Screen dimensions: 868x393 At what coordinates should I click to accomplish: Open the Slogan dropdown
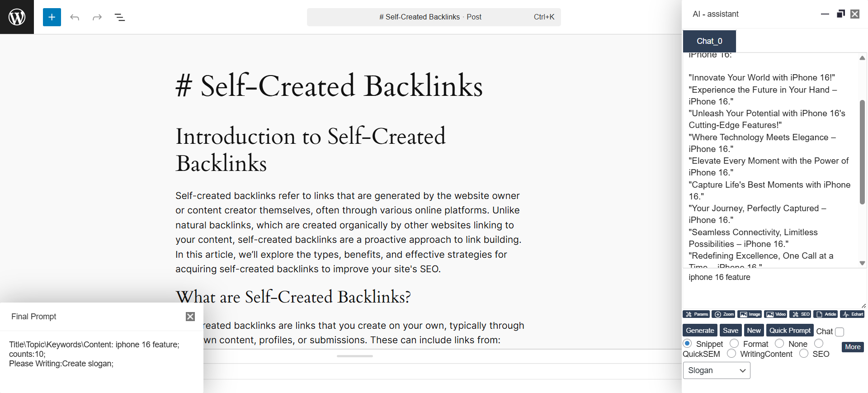tap(717, 370)
